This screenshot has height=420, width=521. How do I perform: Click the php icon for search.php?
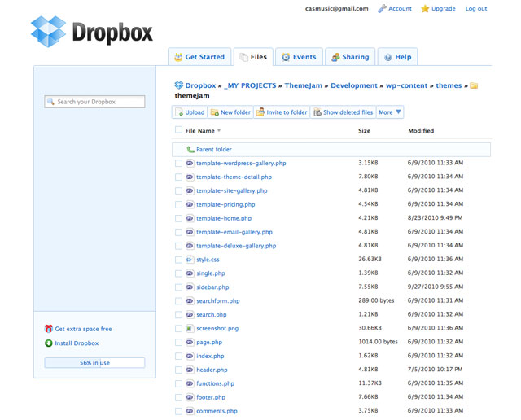point(190,314)
